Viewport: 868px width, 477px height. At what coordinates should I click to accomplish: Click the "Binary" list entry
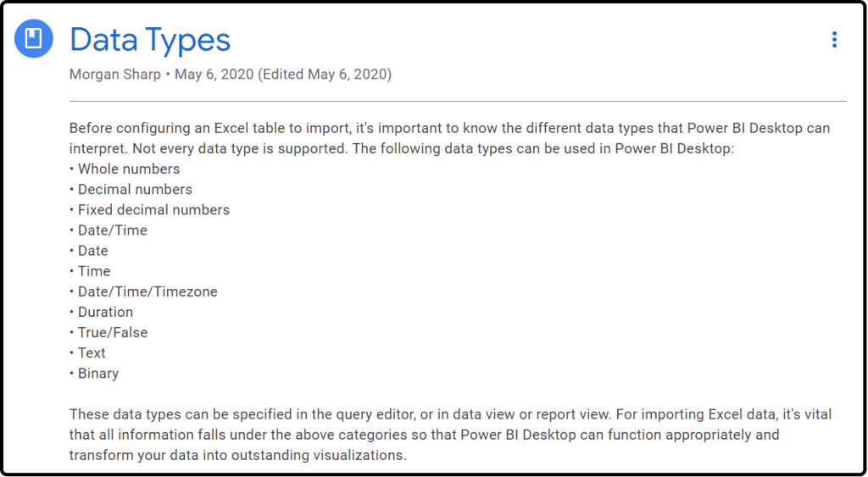(97, 373)
